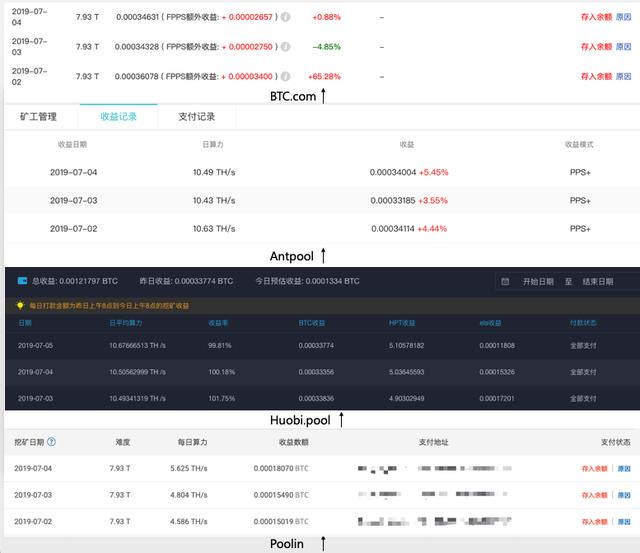Click the Poolin 5.625 TH/s value

point(189,469)
